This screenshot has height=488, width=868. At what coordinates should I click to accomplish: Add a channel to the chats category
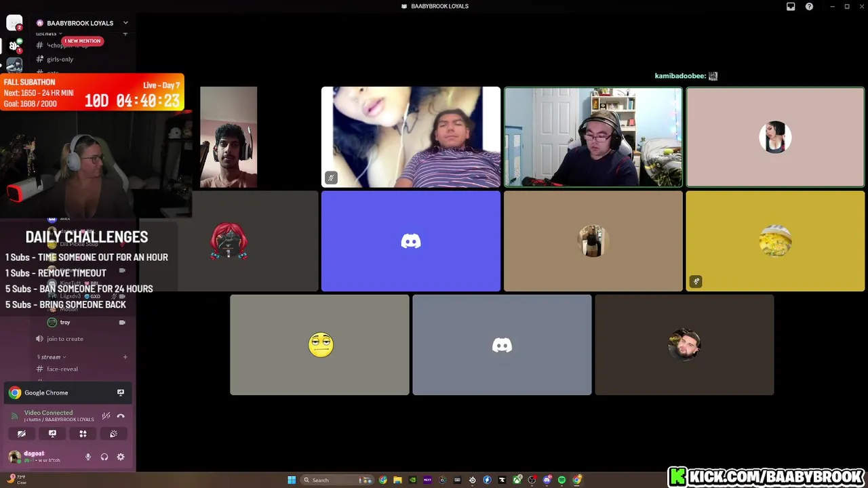click(x=125, y=33)
